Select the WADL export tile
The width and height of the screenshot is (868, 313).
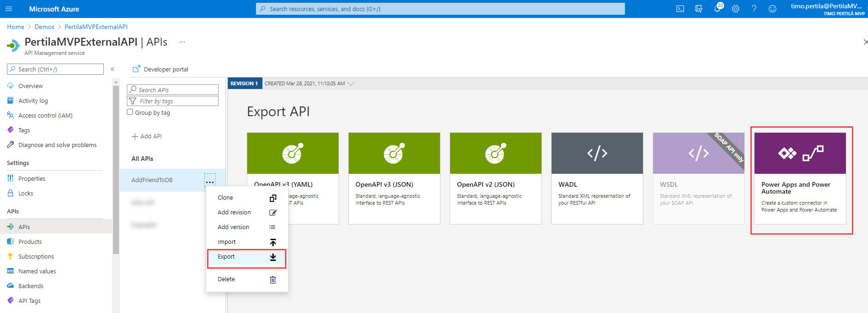click(x=597, y=178)
